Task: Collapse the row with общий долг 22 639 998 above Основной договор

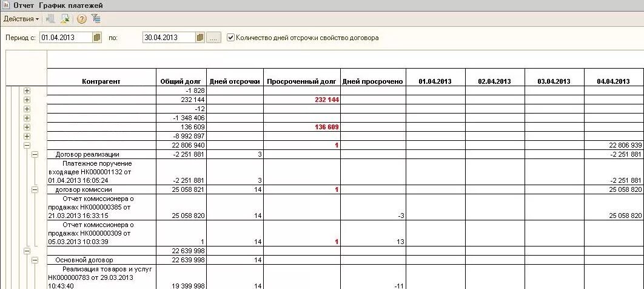Action: (x=27, y=251)
